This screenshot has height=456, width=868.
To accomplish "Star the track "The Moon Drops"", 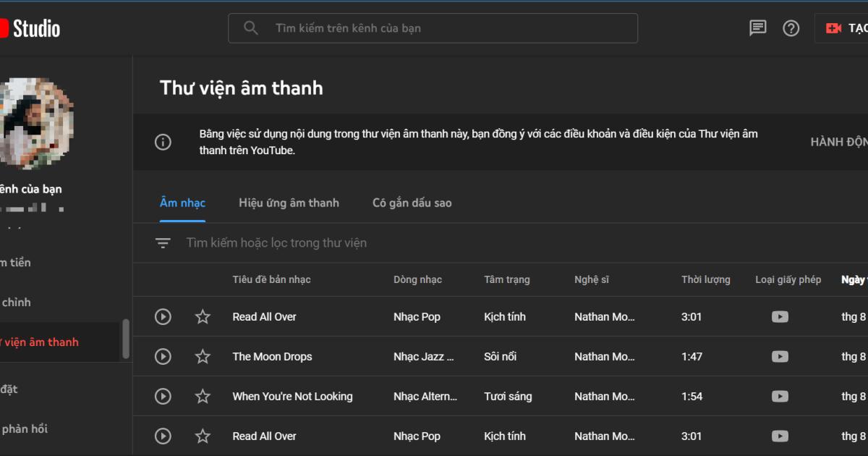I will point(203,356).
